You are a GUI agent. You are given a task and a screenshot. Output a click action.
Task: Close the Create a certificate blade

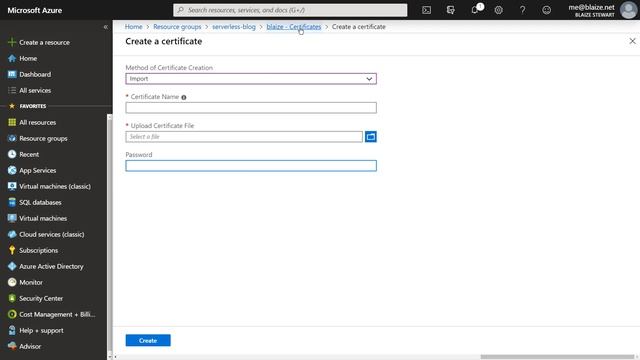click(632, 41)
